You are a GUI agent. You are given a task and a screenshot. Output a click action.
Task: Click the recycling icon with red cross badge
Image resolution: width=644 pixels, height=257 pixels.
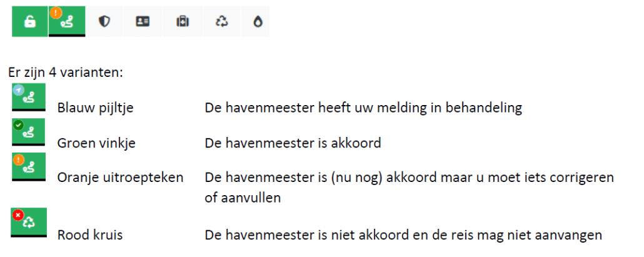(28, 223)
